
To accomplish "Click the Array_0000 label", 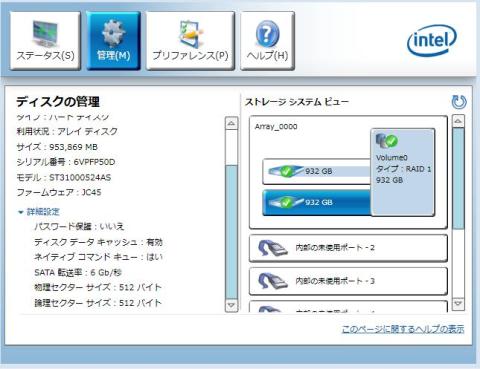I will (x=276, y=127).
